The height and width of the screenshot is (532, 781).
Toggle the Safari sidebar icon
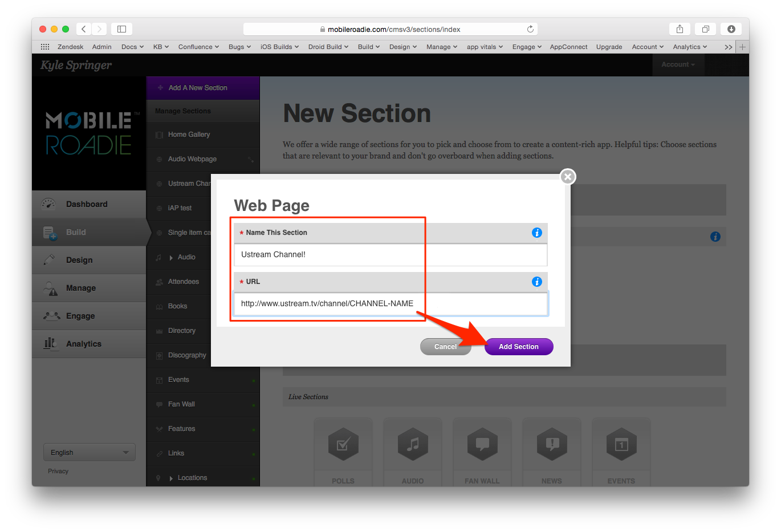pos(121,29)
